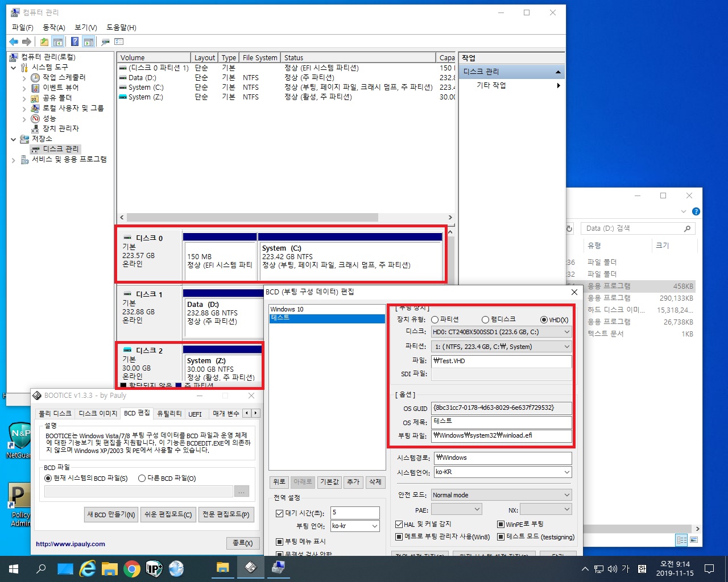Collapse the 저장소 tree node
728x582 pixels.
pyautogui.click(x=14, y=139)
